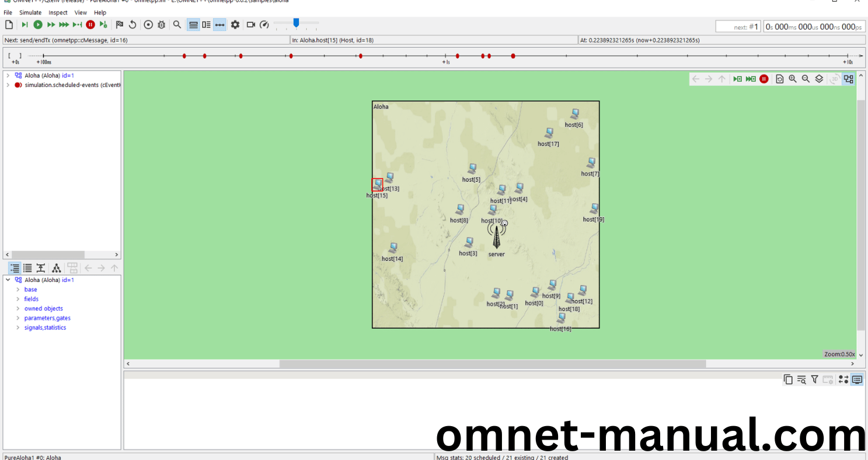Open the Debug next event icon
The width and height of the screenshot is (868, 460).
(x=104, y=25)
